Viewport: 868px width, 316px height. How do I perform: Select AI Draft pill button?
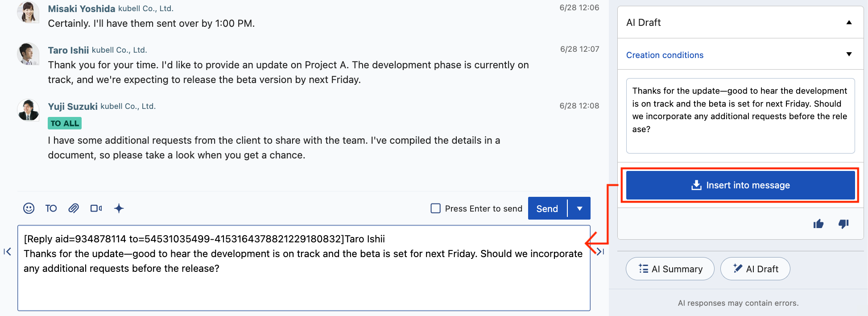[755, 269]
